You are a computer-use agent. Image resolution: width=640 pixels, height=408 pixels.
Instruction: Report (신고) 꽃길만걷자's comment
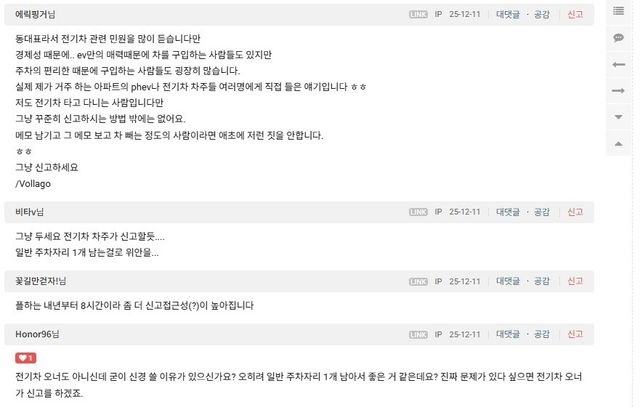coord(574,281)
